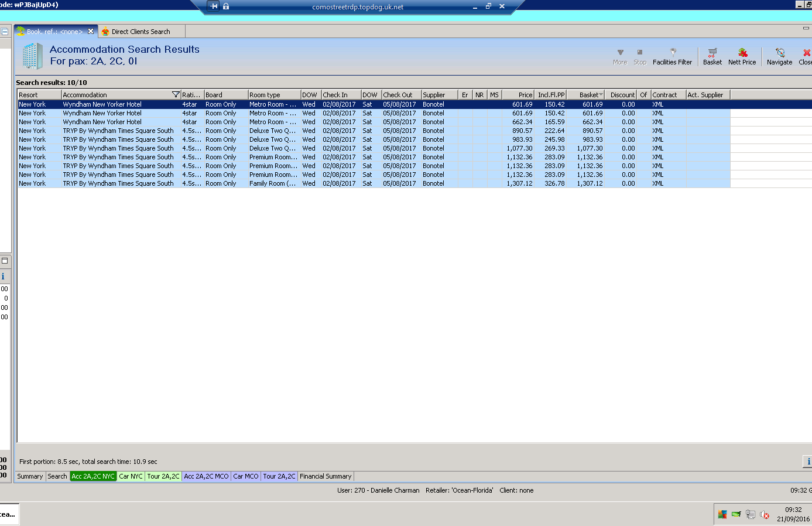
Task: Switch to the Car NYC tab
Action: [131, 476]
